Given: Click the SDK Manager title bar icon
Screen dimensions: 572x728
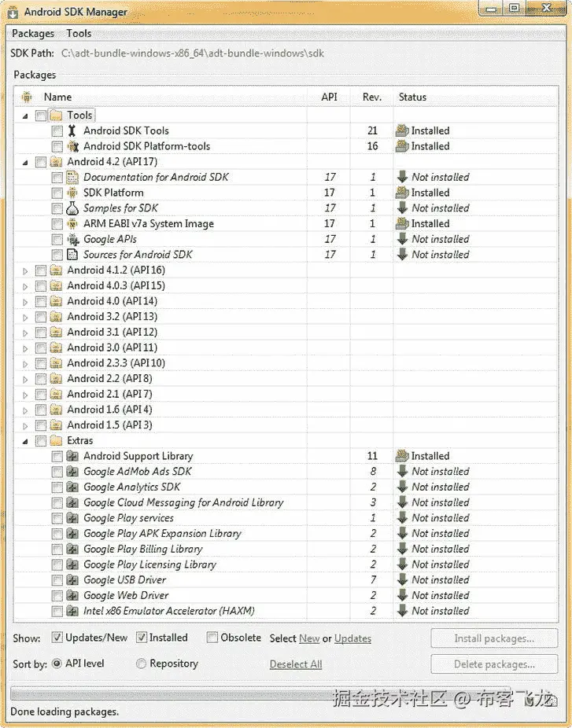Looking at the screenshot, I should pos(13,13).
